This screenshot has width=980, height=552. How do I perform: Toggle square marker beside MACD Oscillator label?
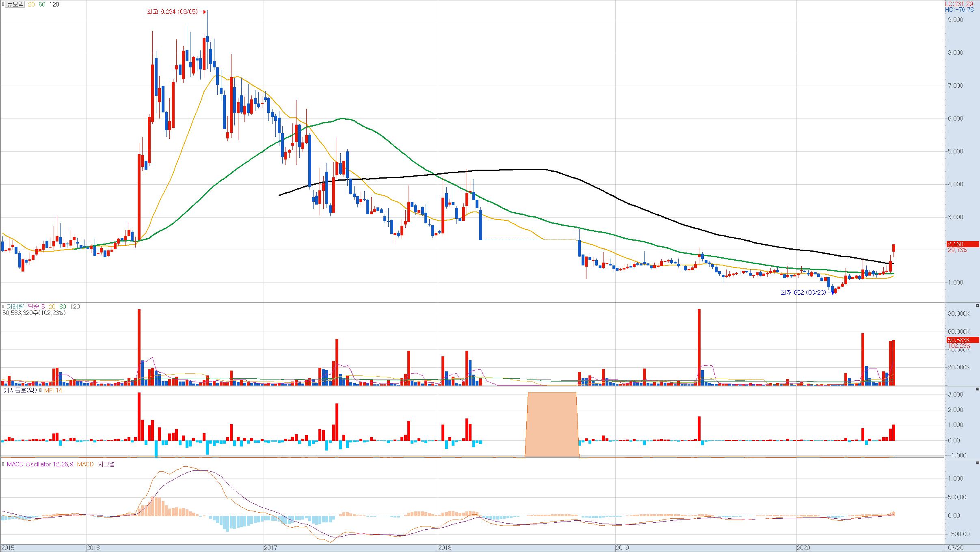4,464
